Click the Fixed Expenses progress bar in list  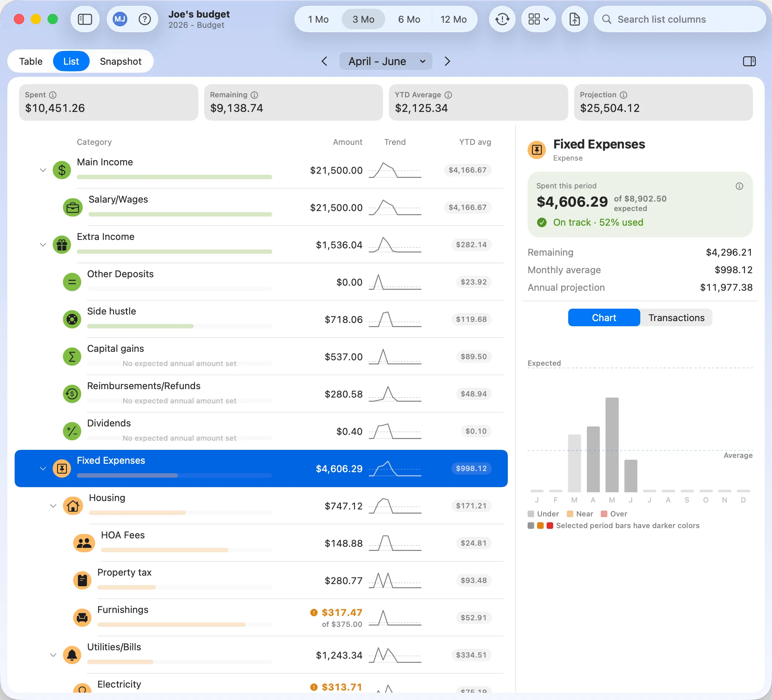174,475
